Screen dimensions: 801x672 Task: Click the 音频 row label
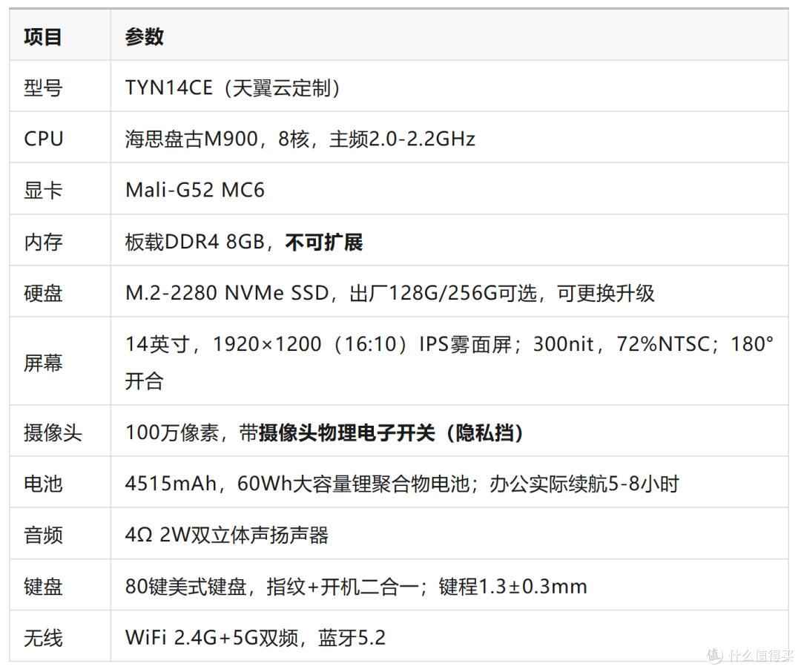(43, 535)
